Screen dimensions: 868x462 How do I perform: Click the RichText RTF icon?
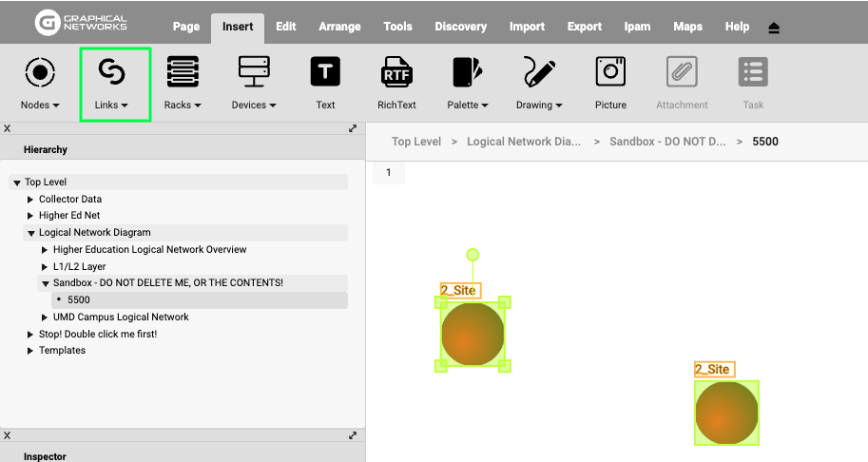pos(396,72)
